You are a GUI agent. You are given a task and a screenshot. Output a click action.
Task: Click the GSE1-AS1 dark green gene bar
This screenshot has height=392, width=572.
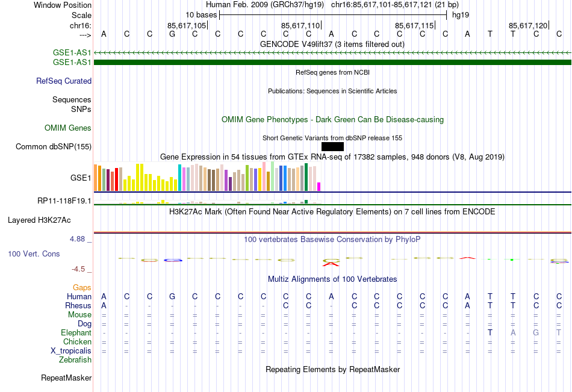coord(332,63)
